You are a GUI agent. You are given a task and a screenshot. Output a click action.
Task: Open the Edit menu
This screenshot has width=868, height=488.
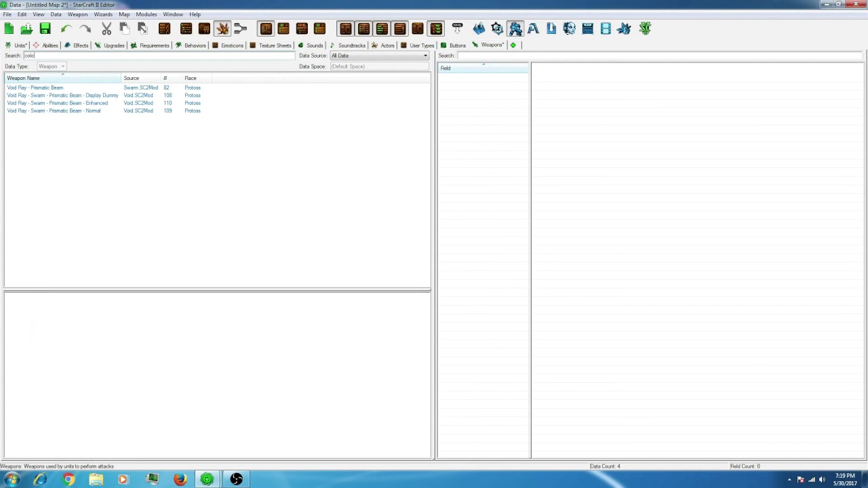pos(22,14)
